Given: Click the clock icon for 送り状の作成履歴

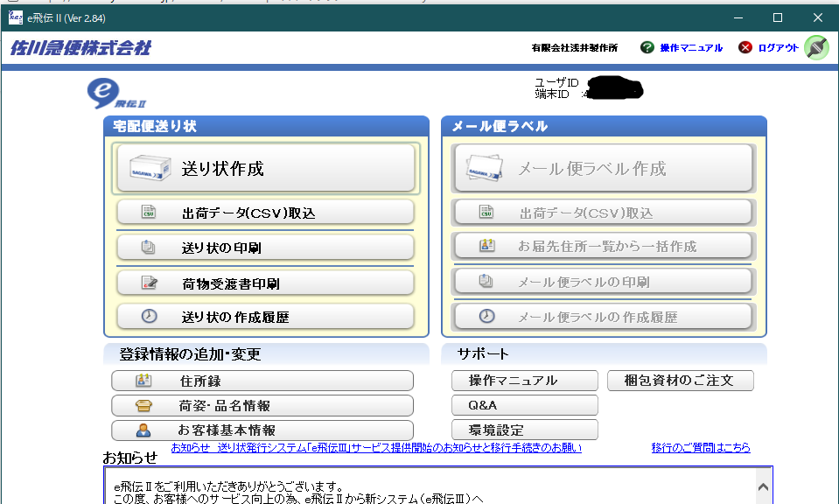Looking at the screenshot, I should click(150, 316).
